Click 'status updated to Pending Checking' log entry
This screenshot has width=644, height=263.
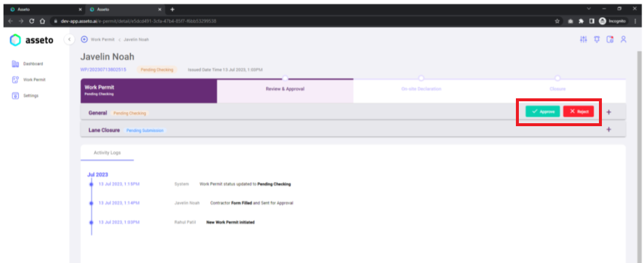click(x=245, y=184)
